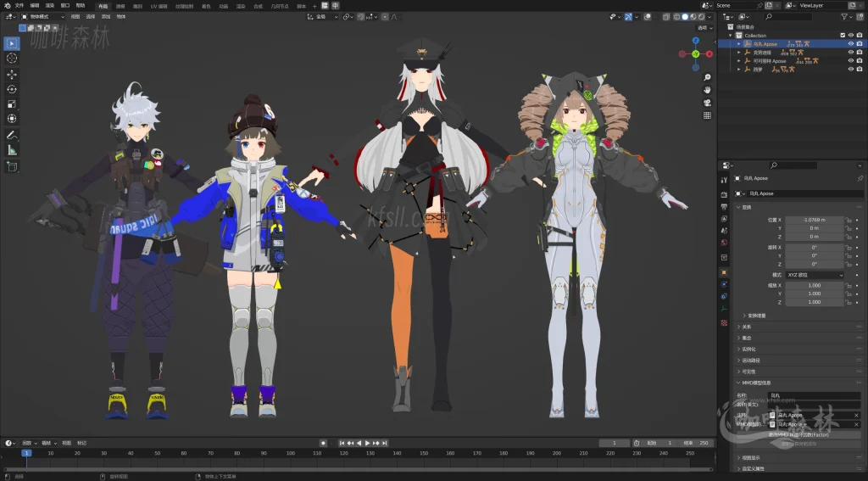
Task: Expand the 关系 Relations panel
Action: point(746,327)
